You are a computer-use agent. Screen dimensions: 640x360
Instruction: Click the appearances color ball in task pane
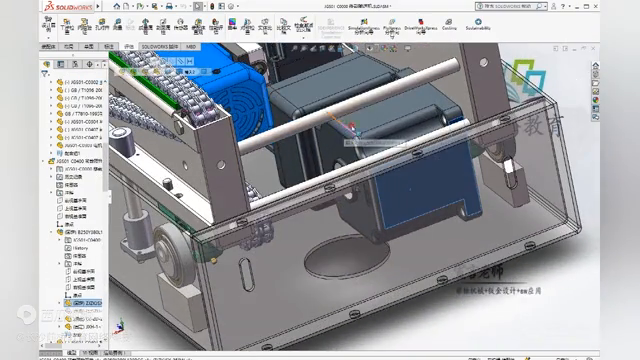click(x=596, y=100)
